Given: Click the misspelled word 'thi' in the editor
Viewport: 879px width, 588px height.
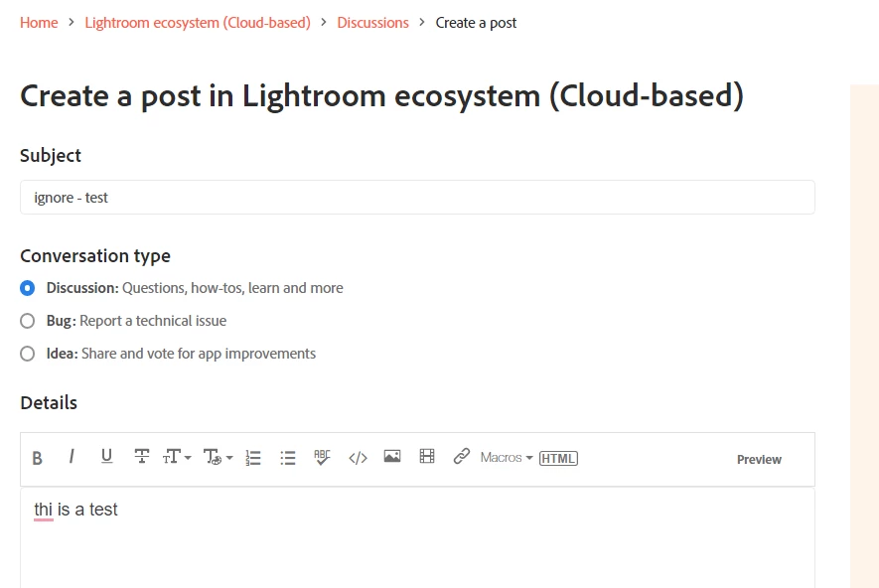Looking at the screenshot, I should pyautogui.click(x=43, y=510).
